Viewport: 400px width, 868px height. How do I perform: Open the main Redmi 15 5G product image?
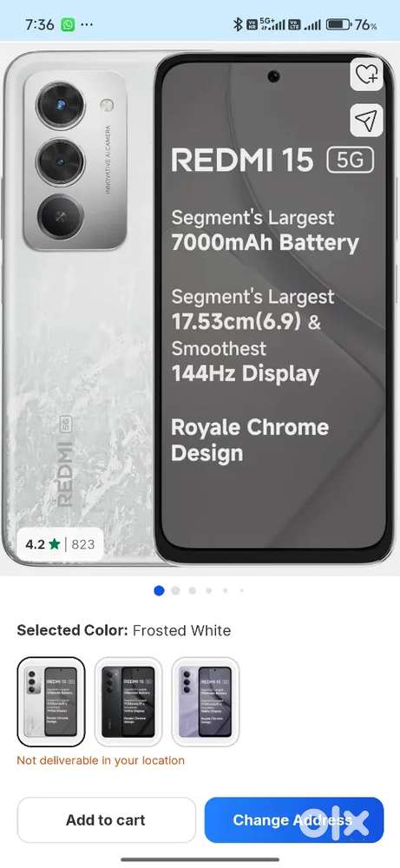click(x=200, y=309)
